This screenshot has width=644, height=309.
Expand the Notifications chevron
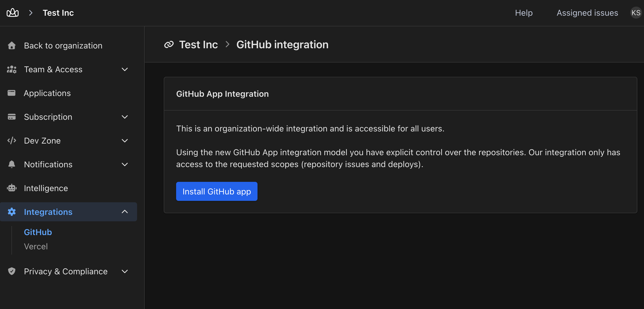[x=125, y=164]
